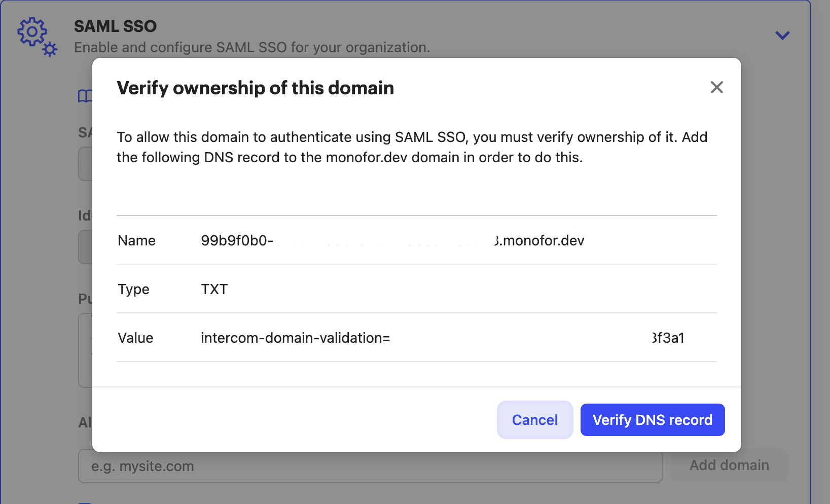Click the DNS record name ending monofor.dev
Viewport: 830px width, 504px height.
click(x=539, y=240)
